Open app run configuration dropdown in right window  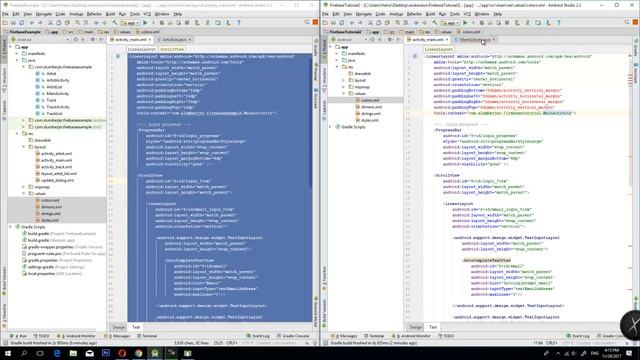pyautogui.click(x=450, y=23)
